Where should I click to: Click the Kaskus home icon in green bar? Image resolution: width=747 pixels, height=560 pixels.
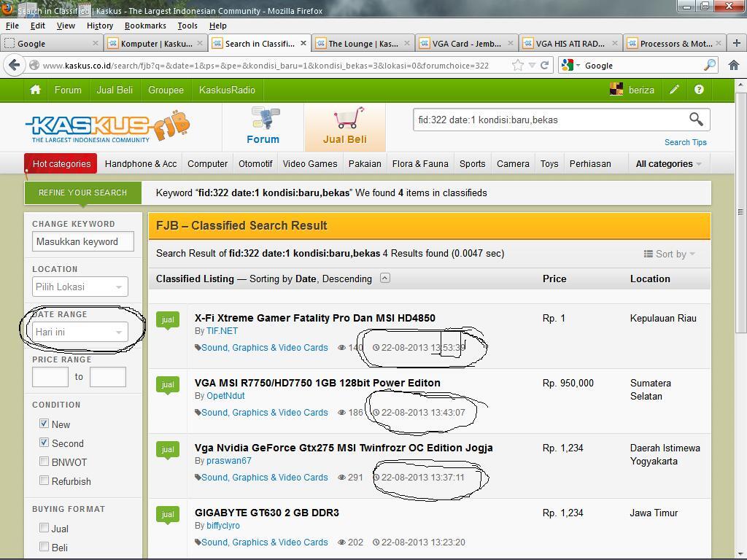35,90
